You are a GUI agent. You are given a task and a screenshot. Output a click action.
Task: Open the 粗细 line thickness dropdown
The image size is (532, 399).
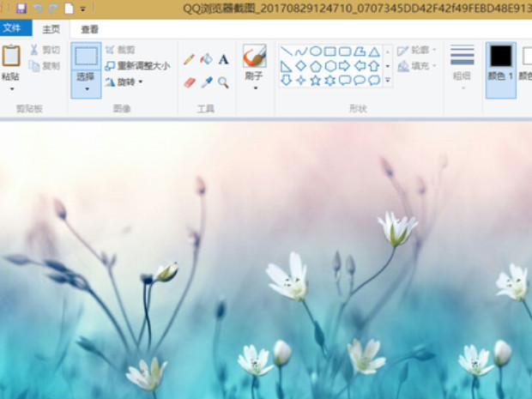point(462,68)
